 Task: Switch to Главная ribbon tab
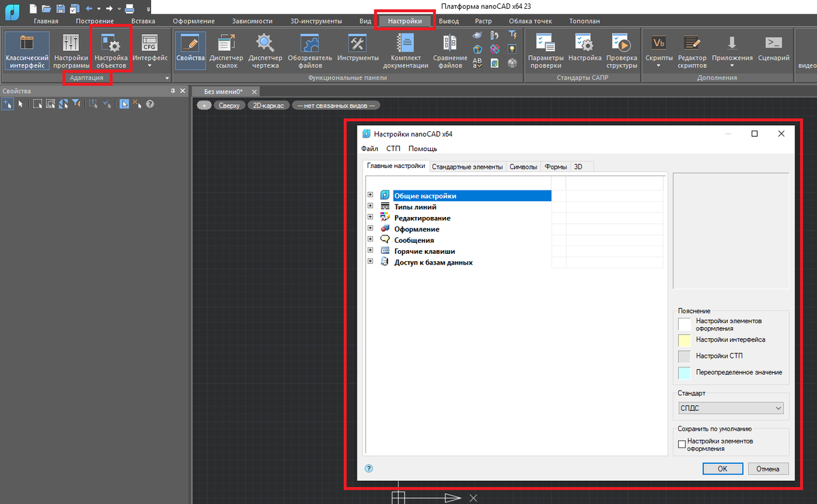[46, 21]
